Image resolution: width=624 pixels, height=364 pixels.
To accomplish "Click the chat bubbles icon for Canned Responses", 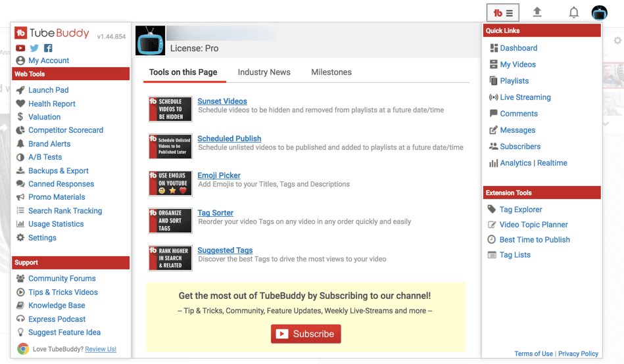I will [20, 184].
